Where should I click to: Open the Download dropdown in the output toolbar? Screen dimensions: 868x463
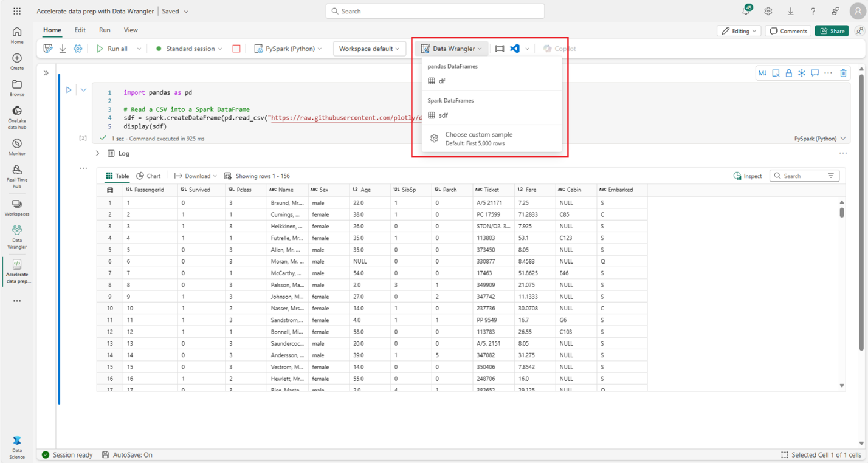[x=195, y=176]
